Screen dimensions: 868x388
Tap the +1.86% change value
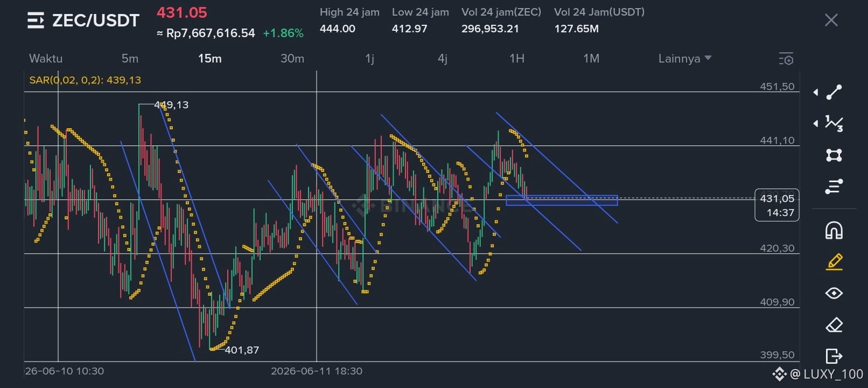pos(283,33)
